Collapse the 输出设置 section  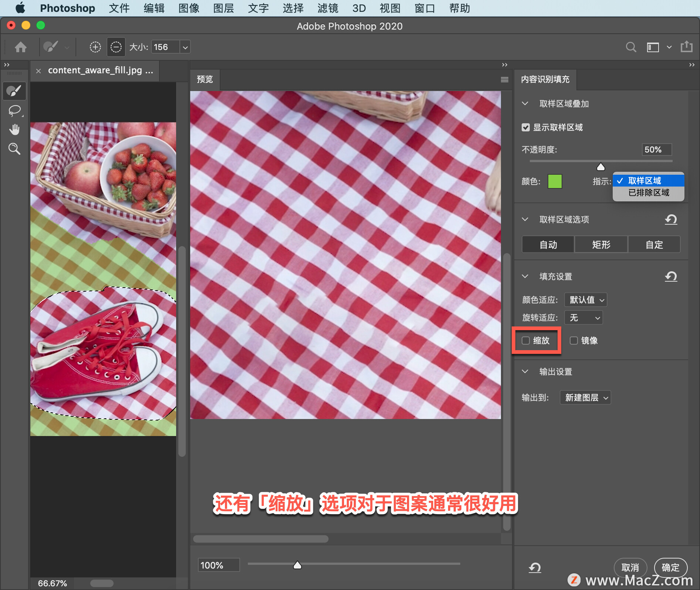point(525,371)
